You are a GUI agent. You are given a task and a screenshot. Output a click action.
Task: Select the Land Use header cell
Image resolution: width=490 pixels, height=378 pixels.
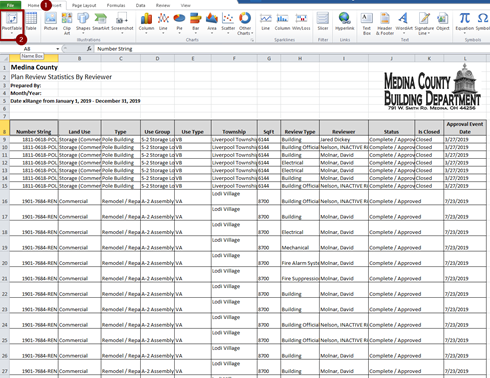point(79,128)
